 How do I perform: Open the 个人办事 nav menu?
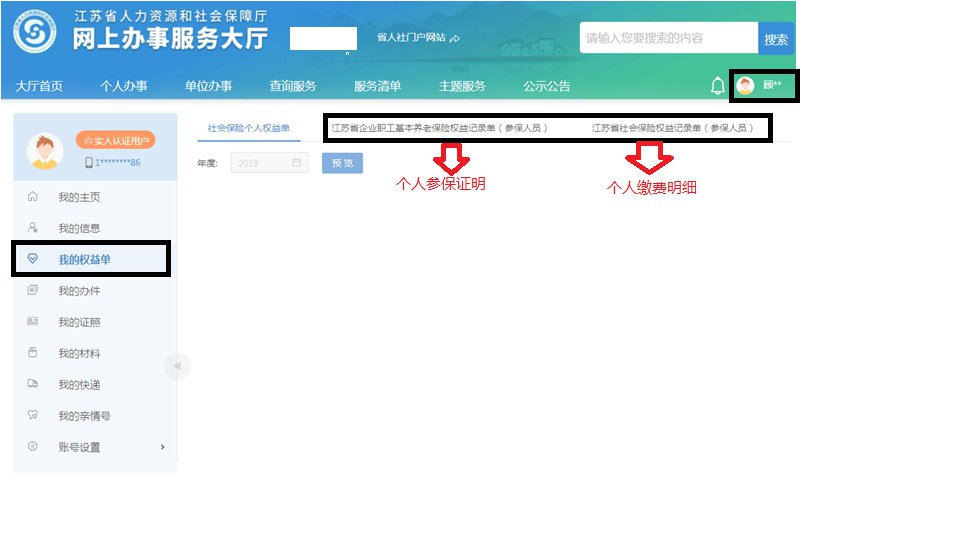pos(124,86)
